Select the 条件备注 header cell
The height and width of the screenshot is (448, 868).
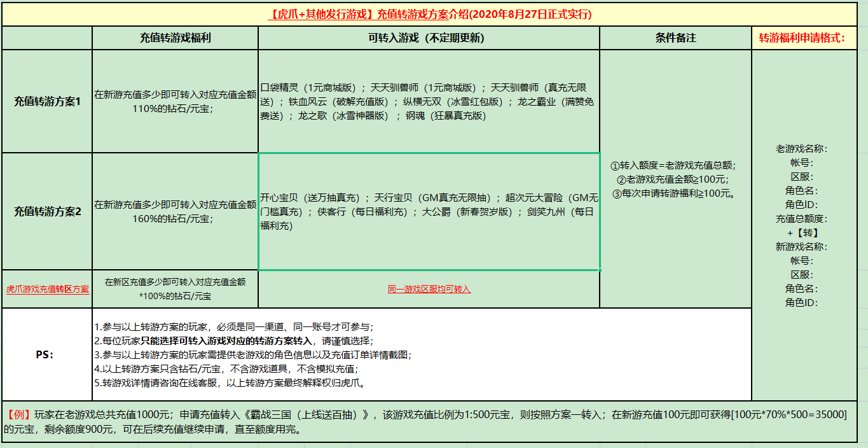point(675,38)
